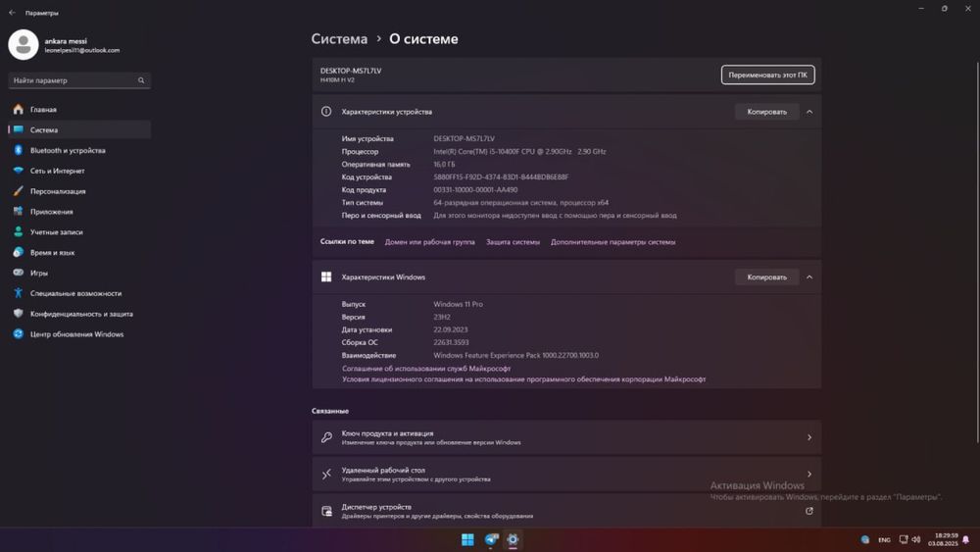This screenshot has width=980, height=552.
Task: Click the info icon beside Характеристики устройства
Action: (x=326, y=111)
